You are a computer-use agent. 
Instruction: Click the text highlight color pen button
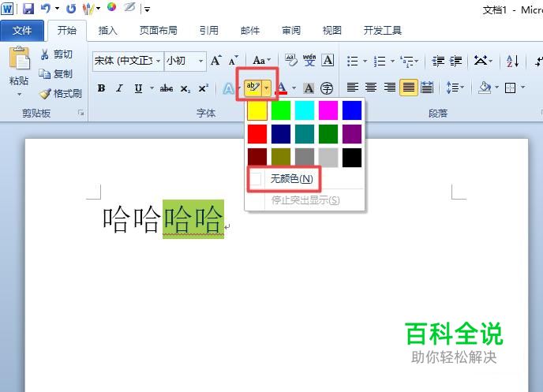click(x=253, y=88)
